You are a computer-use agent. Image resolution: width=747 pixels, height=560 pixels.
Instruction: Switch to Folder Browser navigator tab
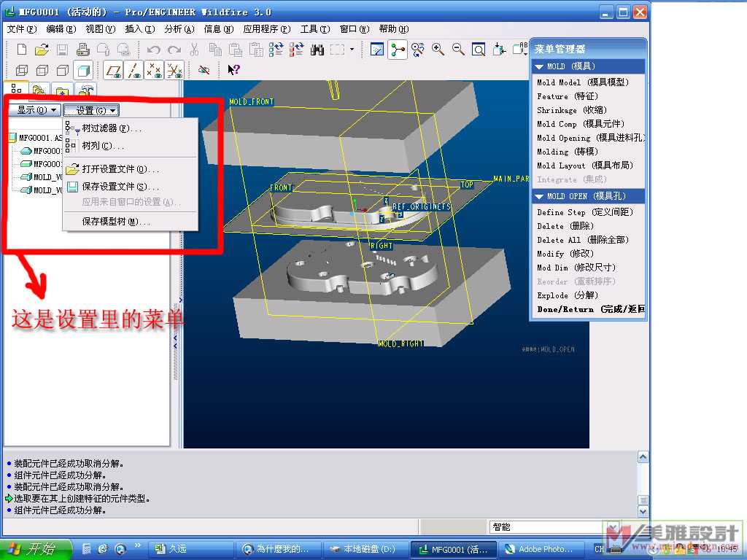coord(39,90)
